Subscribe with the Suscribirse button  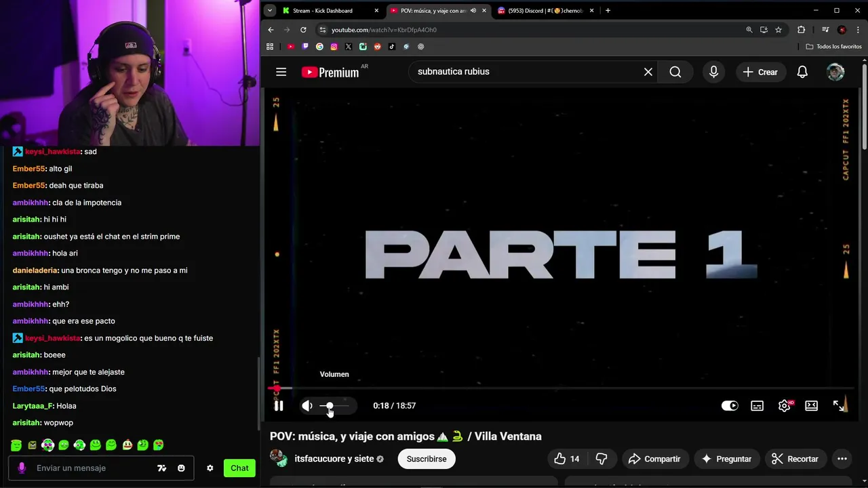click(427, 459)
